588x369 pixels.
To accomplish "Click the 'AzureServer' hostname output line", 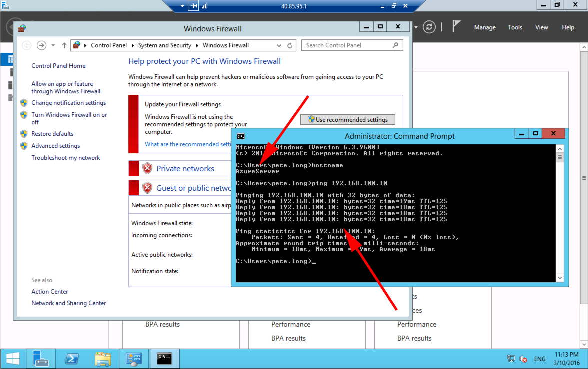I will point(257,172).
